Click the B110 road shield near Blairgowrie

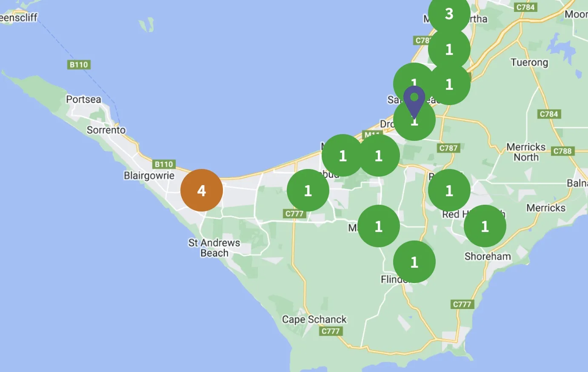pos(164,163)
